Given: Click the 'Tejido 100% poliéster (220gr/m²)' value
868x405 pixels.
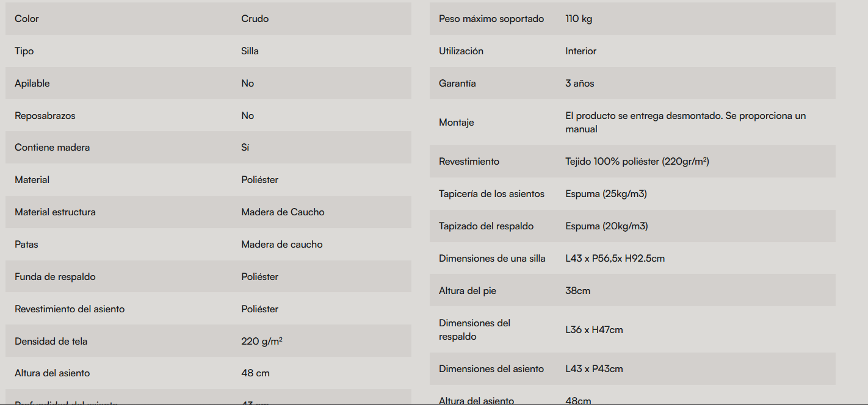Looking at the screenshot, I should [637, 162].
